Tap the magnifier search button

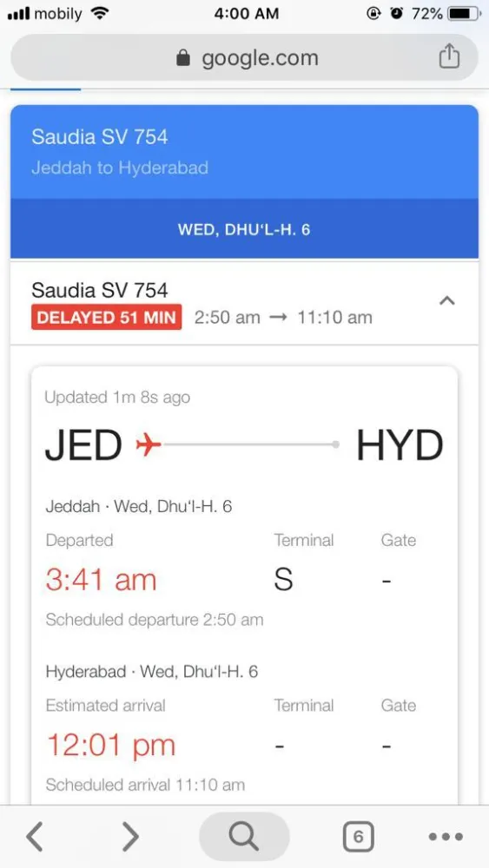tap(244, 837)
